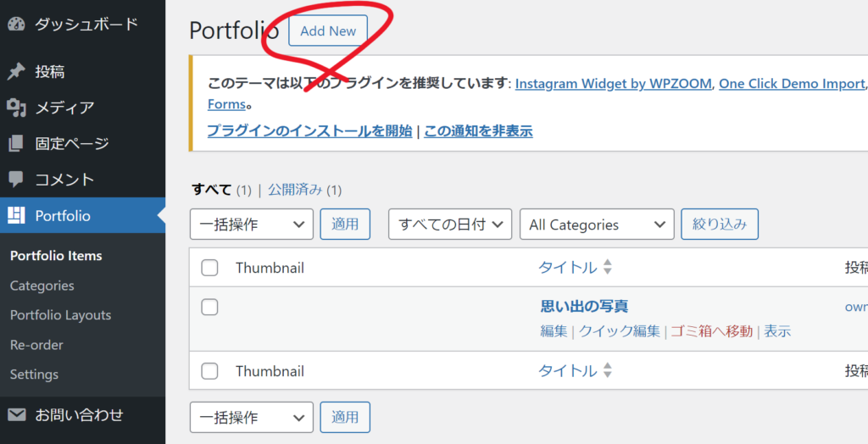
Task: Open the 思い出の写真 title link
Action: click(584, 307)
